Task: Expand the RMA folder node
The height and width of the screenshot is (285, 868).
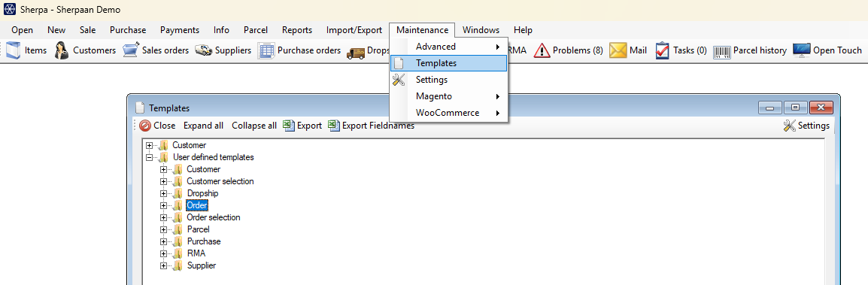Action: click(x=163, y=253)
